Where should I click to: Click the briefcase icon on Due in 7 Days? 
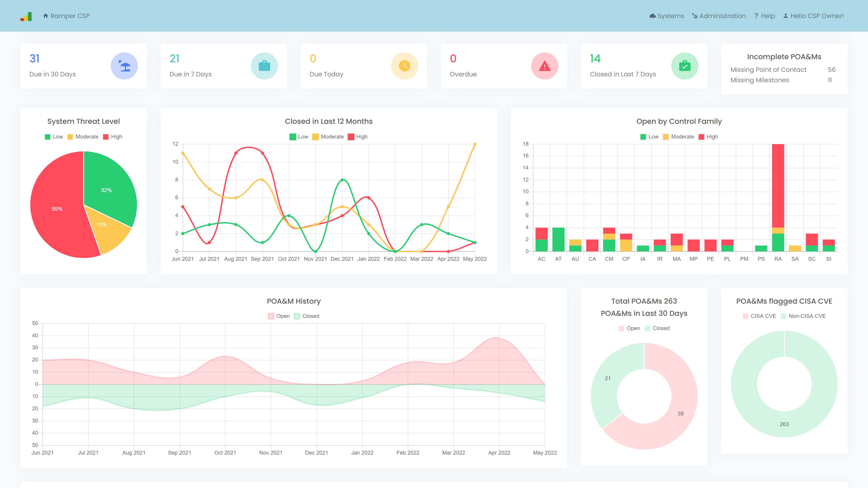pyautogui.click(x=264, y=66)
